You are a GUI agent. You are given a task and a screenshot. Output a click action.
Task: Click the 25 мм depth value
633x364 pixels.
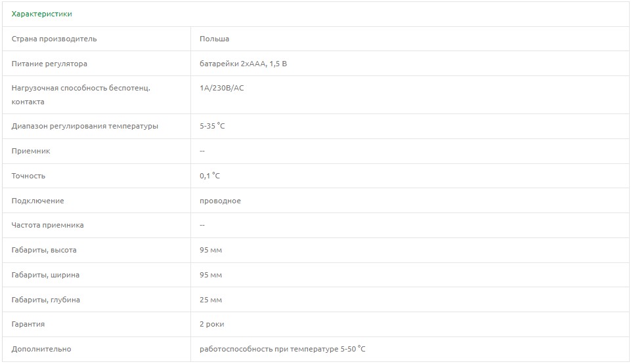211,300
